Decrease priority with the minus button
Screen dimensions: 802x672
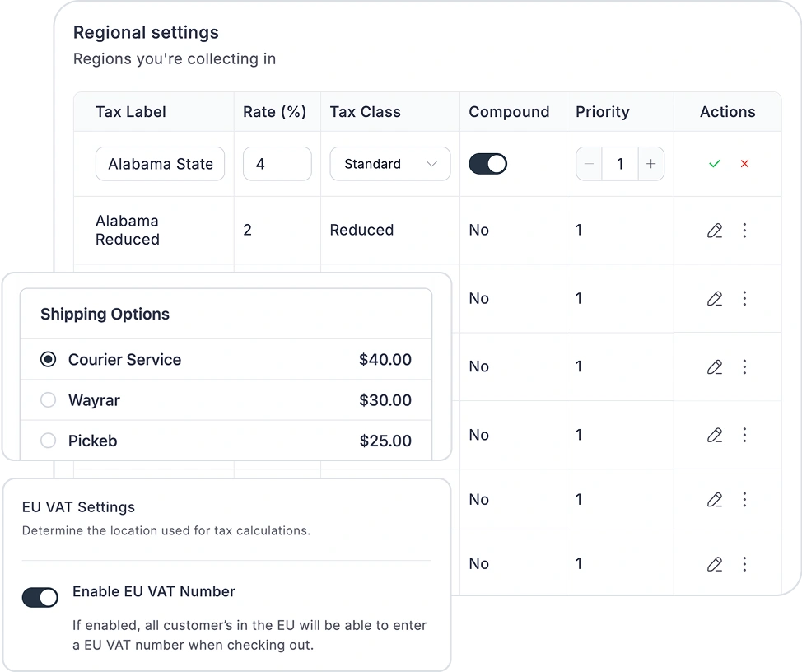tap(589, 164)
